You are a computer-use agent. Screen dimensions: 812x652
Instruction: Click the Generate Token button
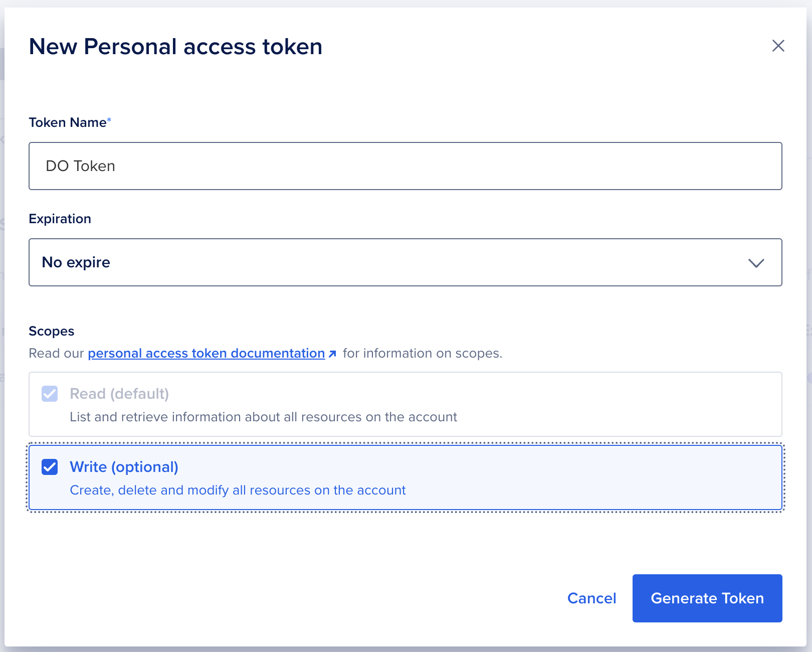point(707,598)
